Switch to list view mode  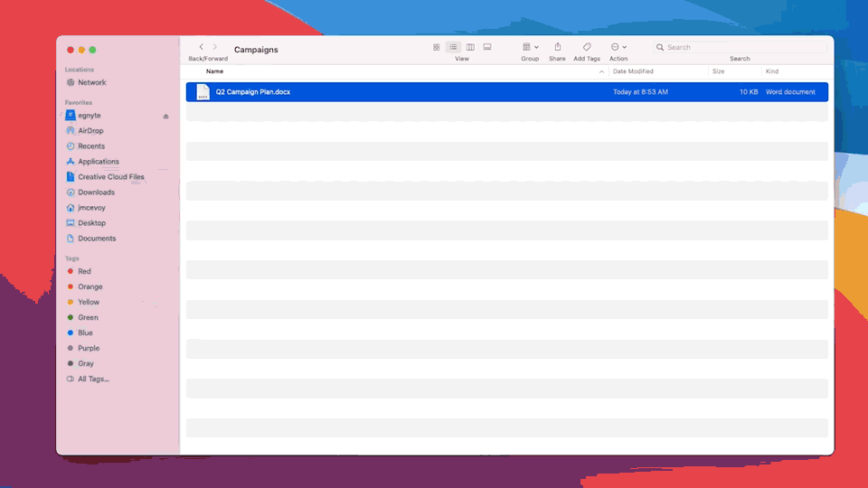click(x=453, y=47)
